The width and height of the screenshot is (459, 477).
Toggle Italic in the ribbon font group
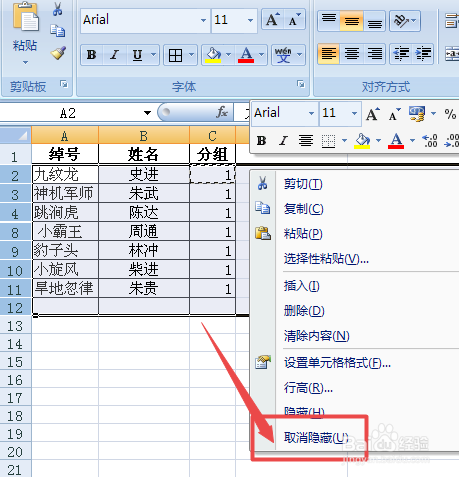(x=114, y=55)
